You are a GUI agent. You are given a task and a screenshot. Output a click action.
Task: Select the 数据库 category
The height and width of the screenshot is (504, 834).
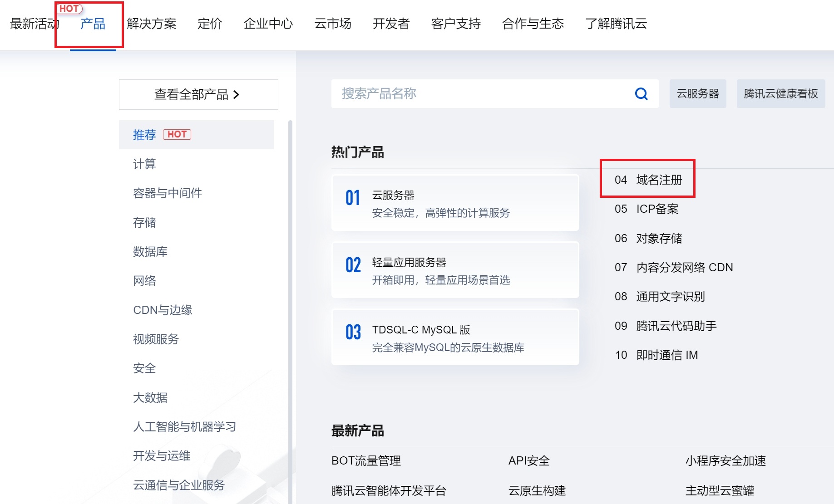150,251
